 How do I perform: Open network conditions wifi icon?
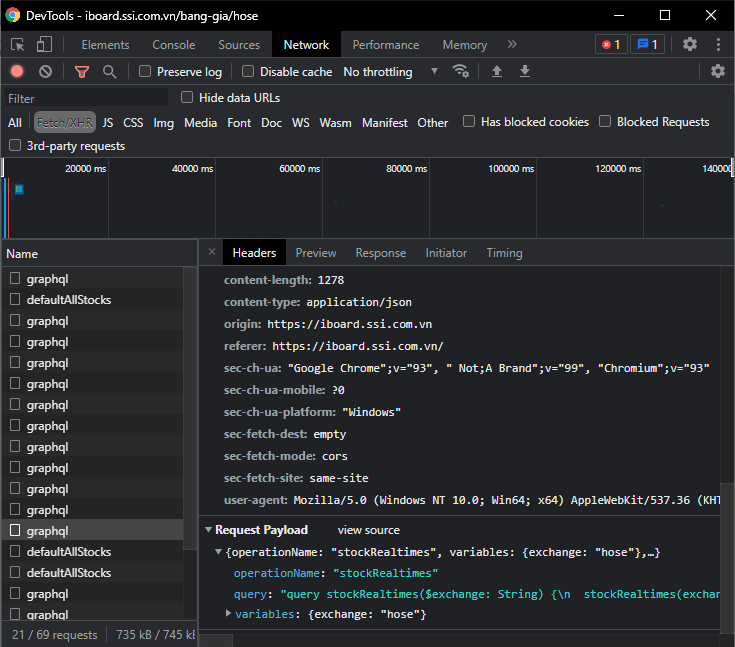(460, 71)
